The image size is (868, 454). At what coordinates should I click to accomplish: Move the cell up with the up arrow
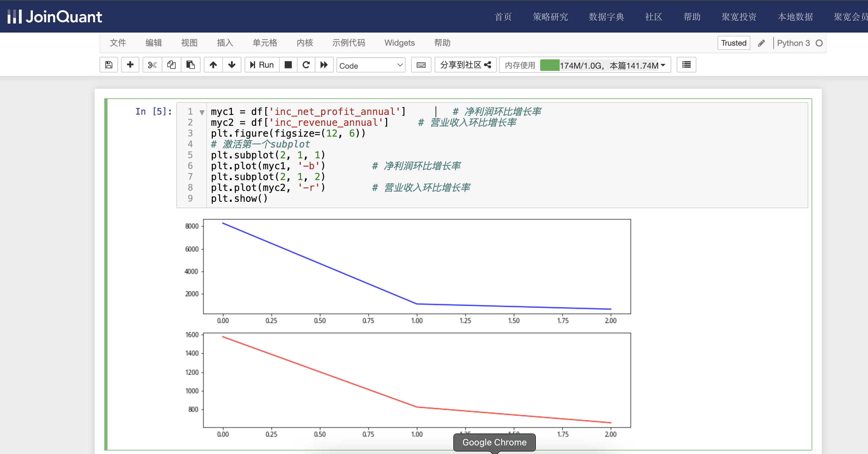point(213,65)
